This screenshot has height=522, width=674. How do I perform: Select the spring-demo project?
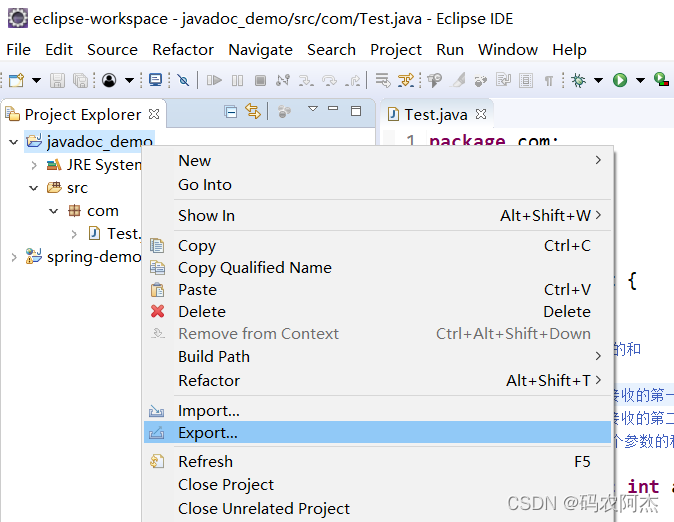point(94,257)
